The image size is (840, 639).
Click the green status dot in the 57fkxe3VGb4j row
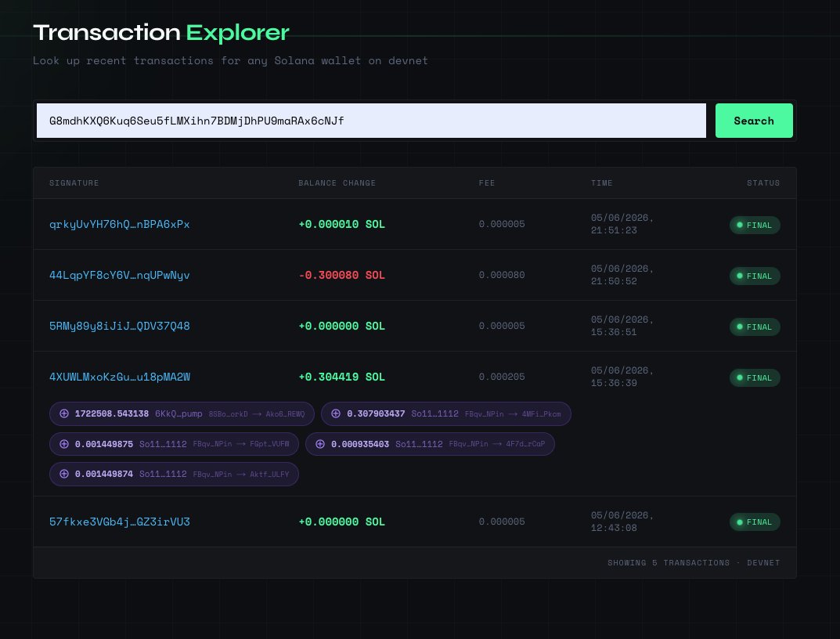pyautogui.click(x=740, y=522)
